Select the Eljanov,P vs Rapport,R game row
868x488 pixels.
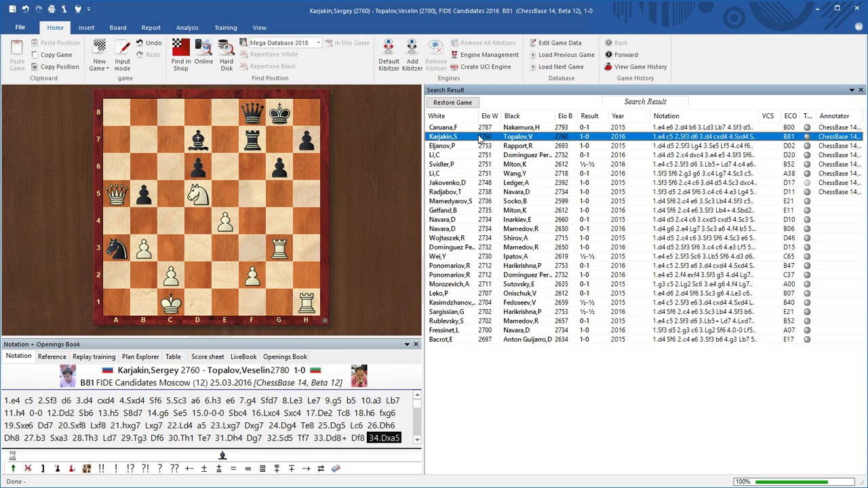click(x=644, y=146)
